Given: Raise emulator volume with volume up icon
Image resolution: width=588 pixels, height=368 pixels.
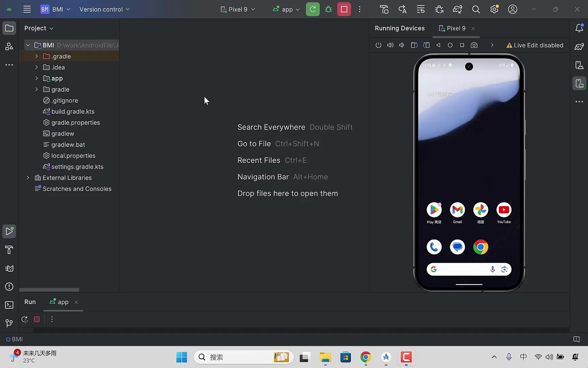Looking at the screenshot, I should point(390,45).
